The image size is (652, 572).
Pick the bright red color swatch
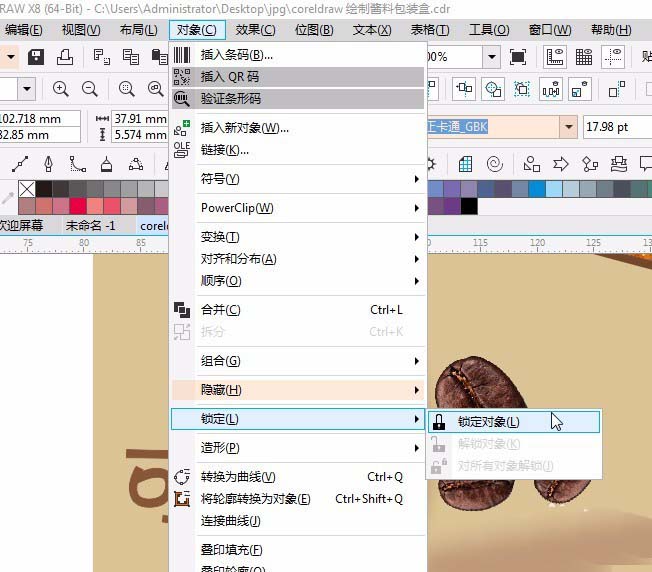[78, 206]
